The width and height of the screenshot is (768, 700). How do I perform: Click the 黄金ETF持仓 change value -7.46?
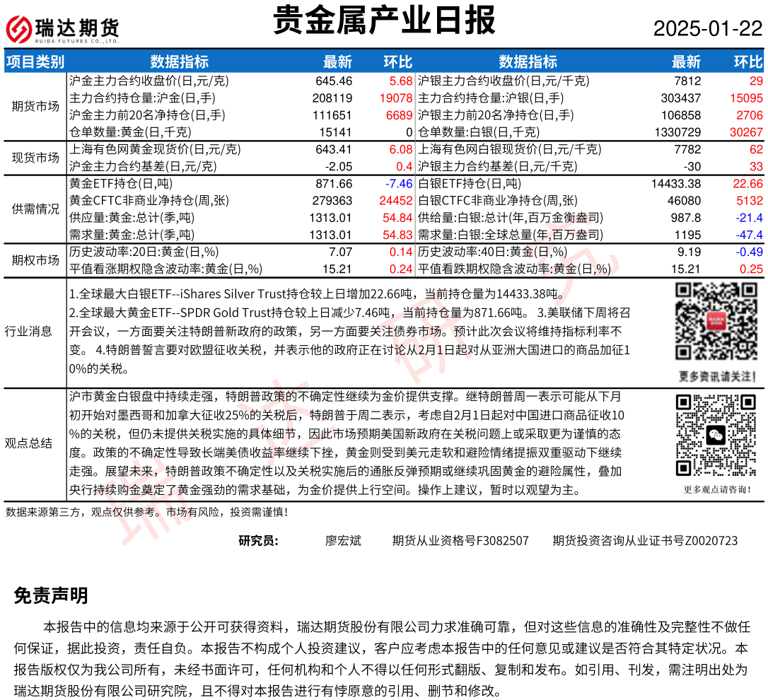coord(398,184)
